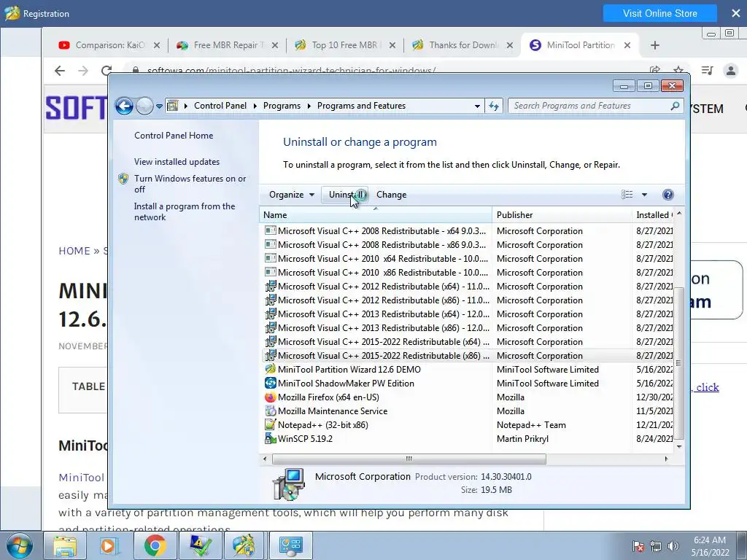The width and height of the screenshot is (747, 560).
Task: Click scroll right arrow on horizontal scrollbar
Action: point(666,459)
